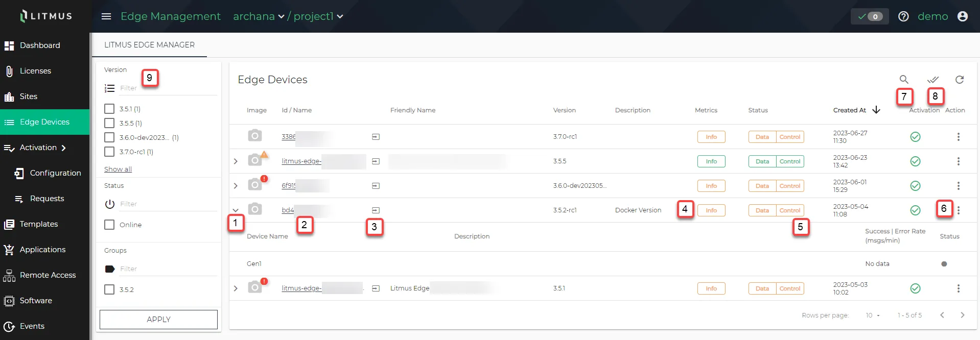Open action menu for Docker Version row
This screenshot has width=980, height=340.
pos(959,210)
